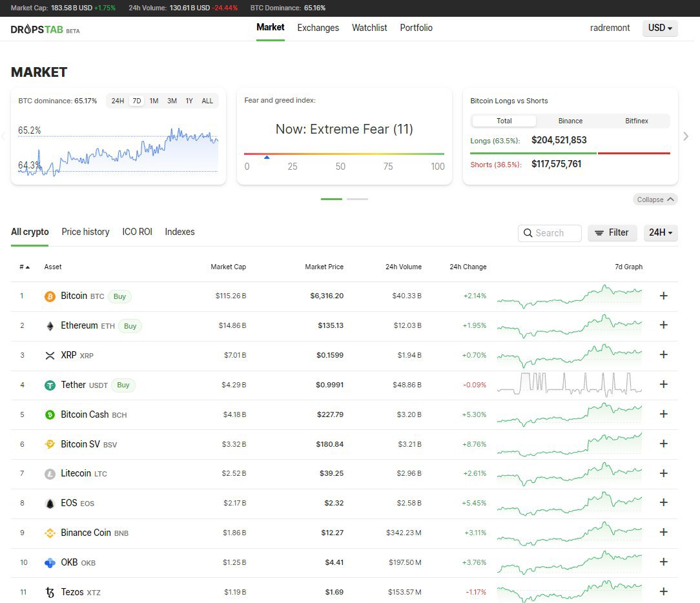700x603 pixels.
Task: Click the OKB coin icon
Action: 50,563
